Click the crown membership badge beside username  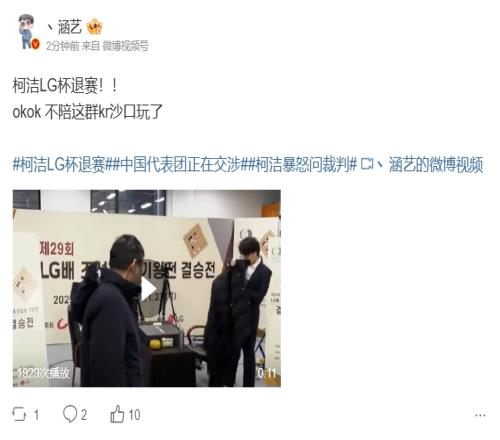[95, 27]
